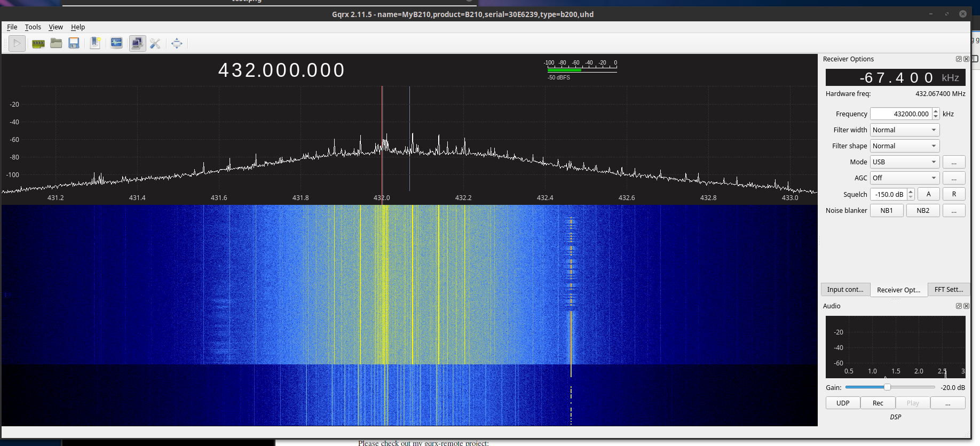The image size is (980, 446).
Task: Click the fullscreen arrows icon
Action: (x=177, y=43)
